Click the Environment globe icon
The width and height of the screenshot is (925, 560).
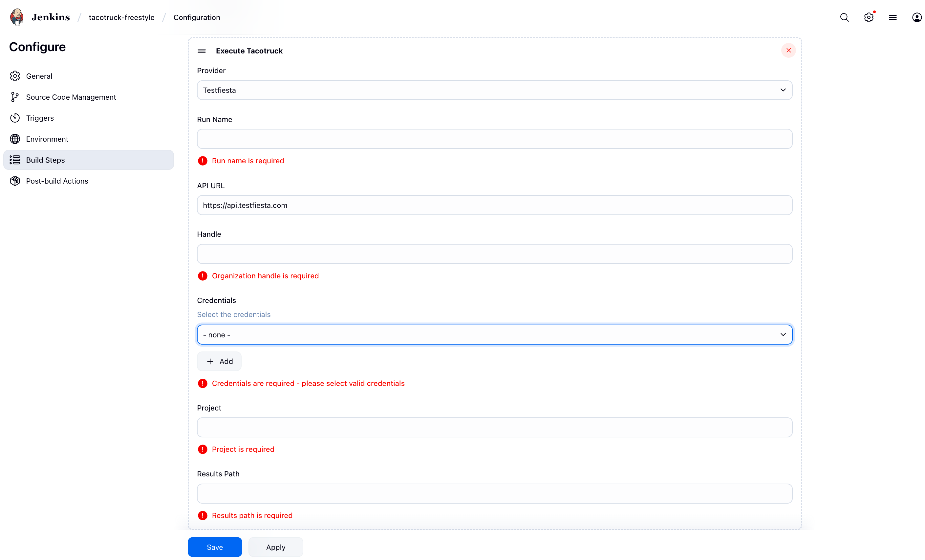click(x=15, y=139)
